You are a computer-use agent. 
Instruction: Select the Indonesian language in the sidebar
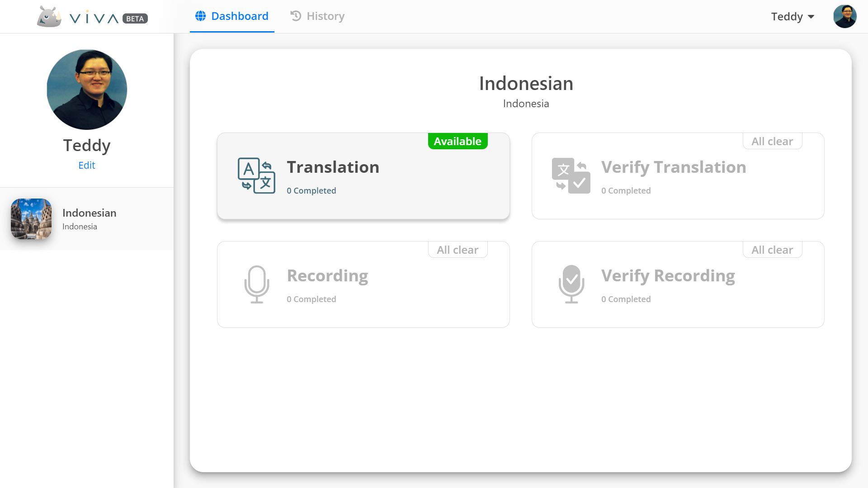(87, 219)
